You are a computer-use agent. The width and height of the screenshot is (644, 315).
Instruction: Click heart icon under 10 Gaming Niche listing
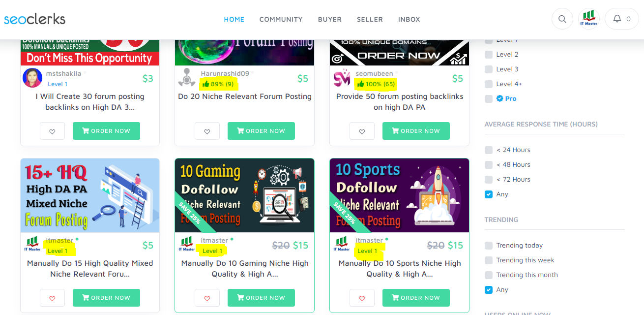pos(207,298)
